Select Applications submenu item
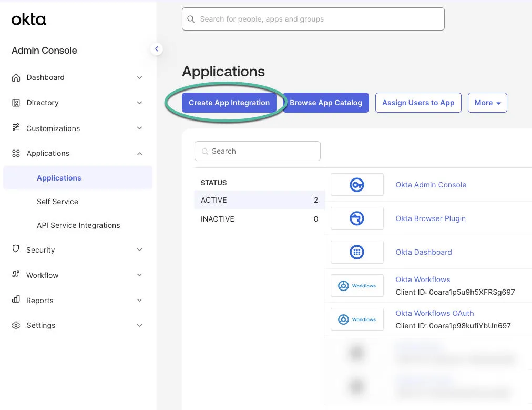Image resolution: width=532 pixels, height=410 pixels. [x=78, y=178]
